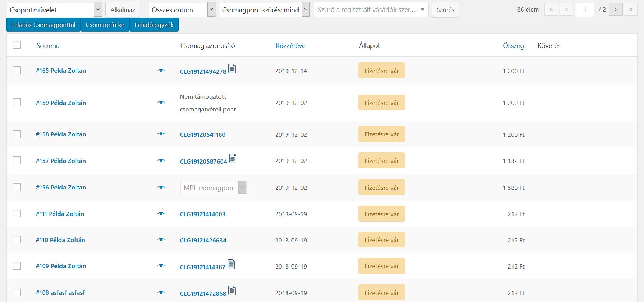
Task: Preview order #156 with eye icon
Action: click(161, 188)
